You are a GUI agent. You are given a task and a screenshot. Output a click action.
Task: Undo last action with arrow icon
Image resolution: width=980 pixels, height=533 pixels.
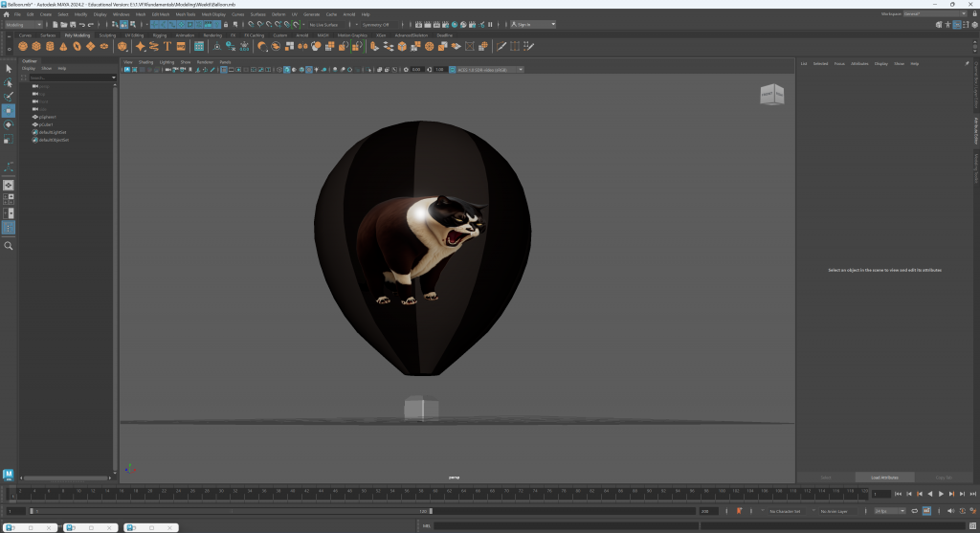point(82,24)
